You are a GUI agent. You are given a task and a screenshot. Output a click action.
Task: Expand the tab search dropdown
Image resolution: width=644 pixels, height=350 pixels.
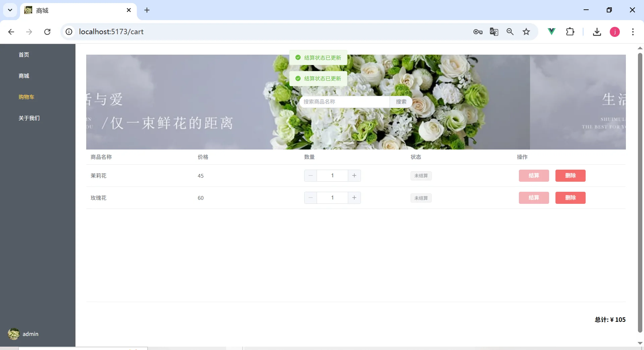(x=10, y=10)
